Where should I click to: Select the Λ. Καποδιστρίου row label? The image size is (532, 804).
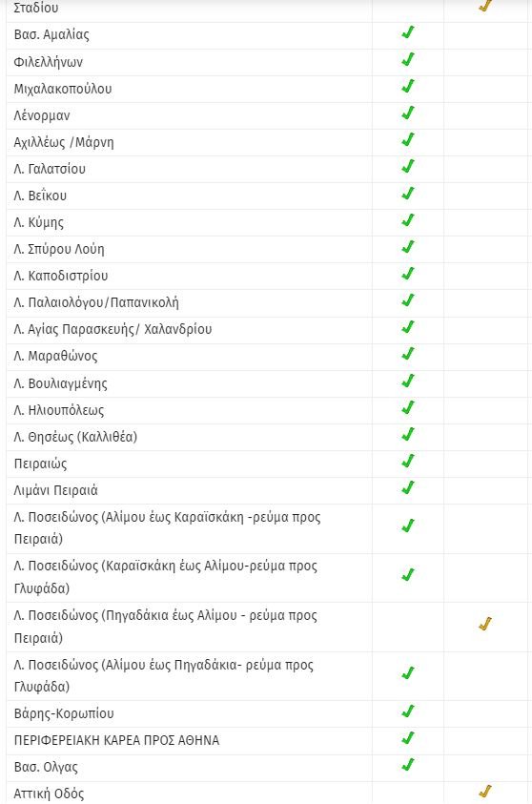point(61,276)
